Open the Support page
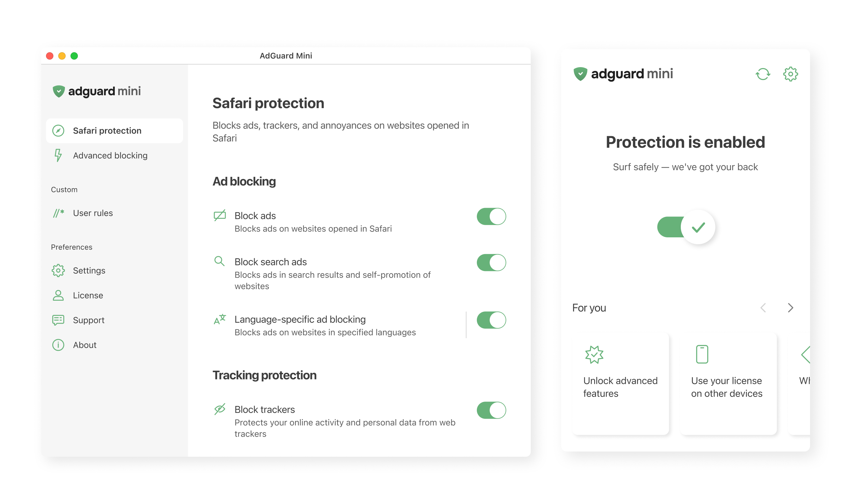Image resolution: width=851 pixels, height=504 pixels. [88, 320]
